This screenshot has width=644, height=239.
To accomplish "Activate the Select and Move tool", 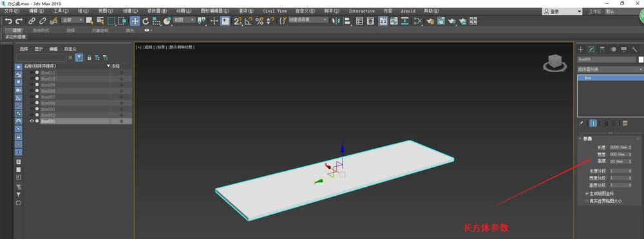I will 135,21.
